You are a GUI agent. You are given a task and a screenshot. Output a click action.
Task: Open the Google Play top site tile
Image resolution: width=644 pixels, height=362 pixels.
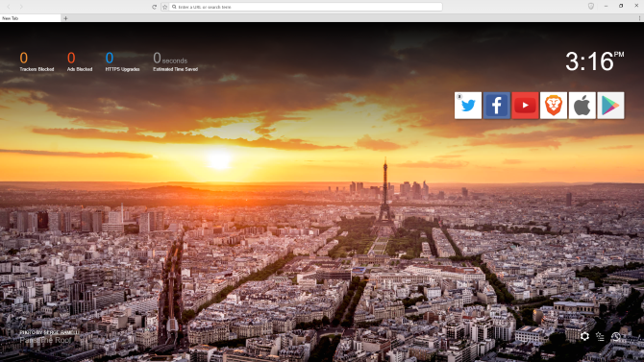pos(610,106)
